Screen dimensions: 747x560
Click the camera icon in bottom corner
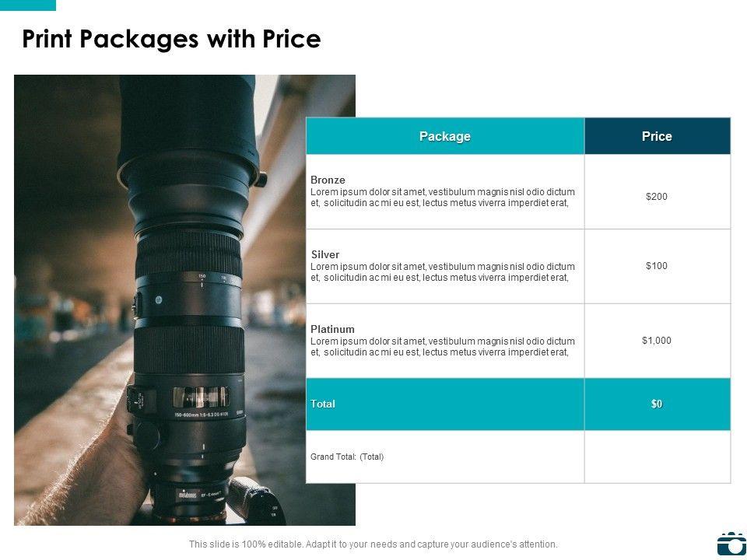[731, 544]
